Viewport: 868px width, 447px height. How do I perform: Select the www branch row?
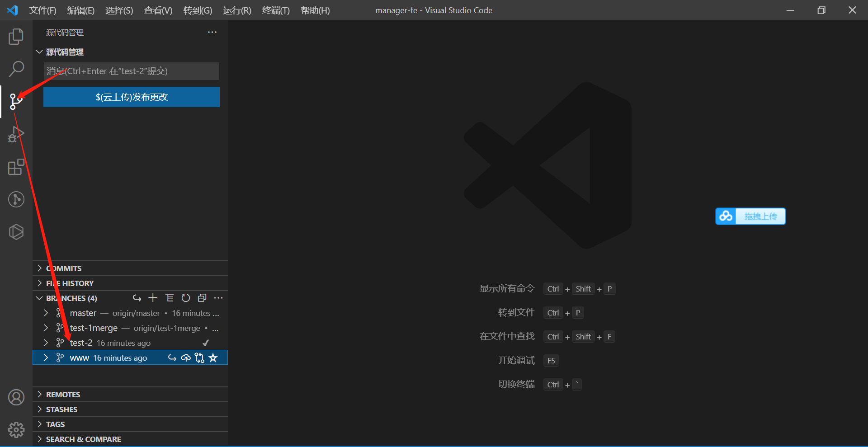click(130, 358)
